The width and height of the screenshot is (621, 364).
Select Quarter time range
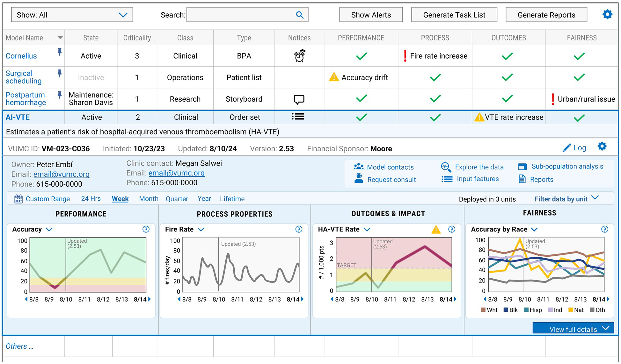[177, 199]
